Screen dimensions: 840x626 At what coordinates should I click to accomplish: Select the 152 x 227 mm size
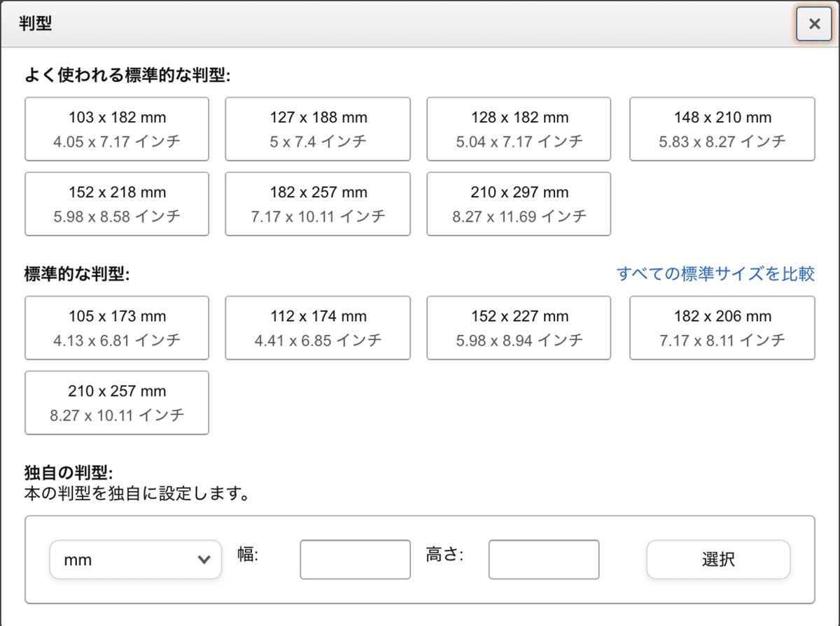(x=518, y=327)
